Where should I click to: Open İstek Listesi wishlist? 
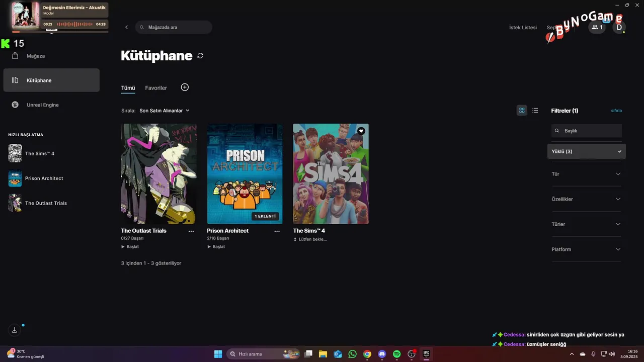523,28
